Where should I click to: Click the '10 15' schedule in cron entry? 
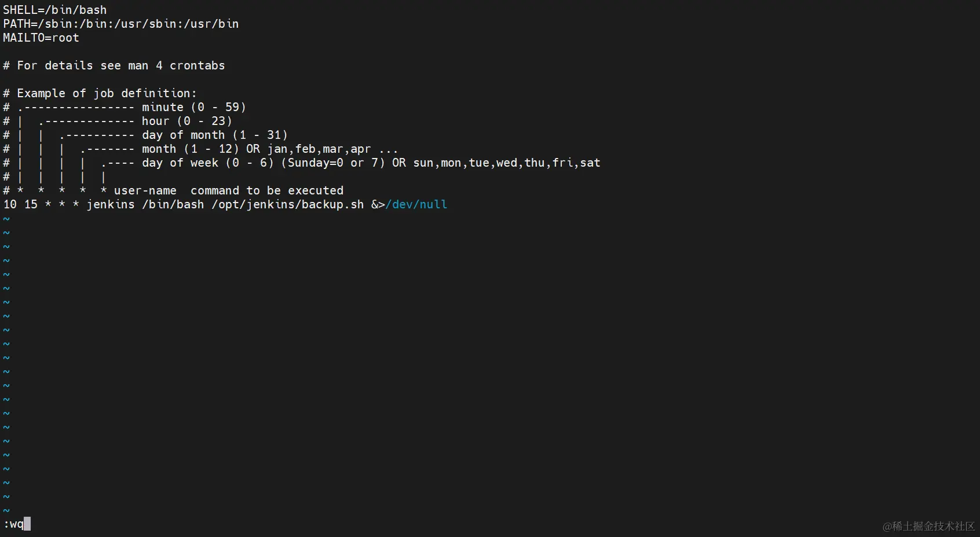coord(20,204)
